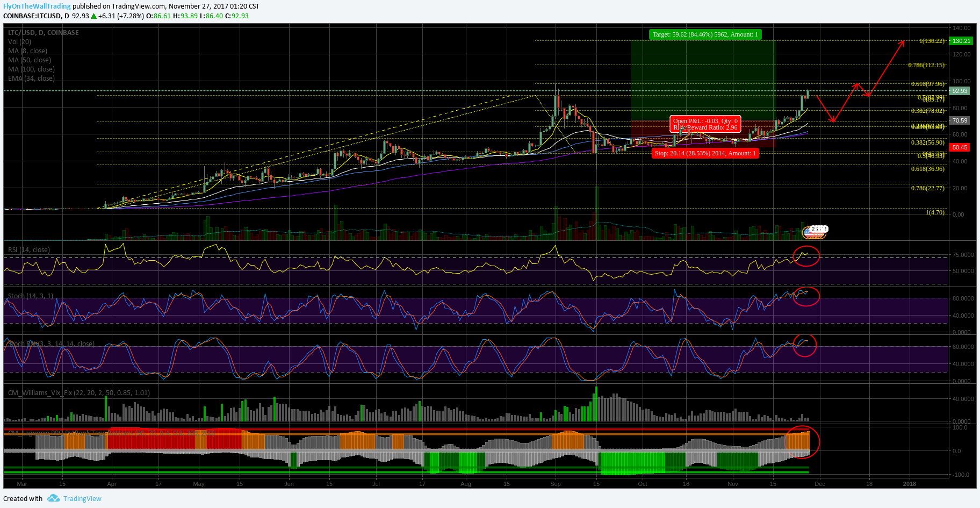The image size is (980, 508).
Task: Click the red 50.45 price tag
Action: (x=960, y=147)
